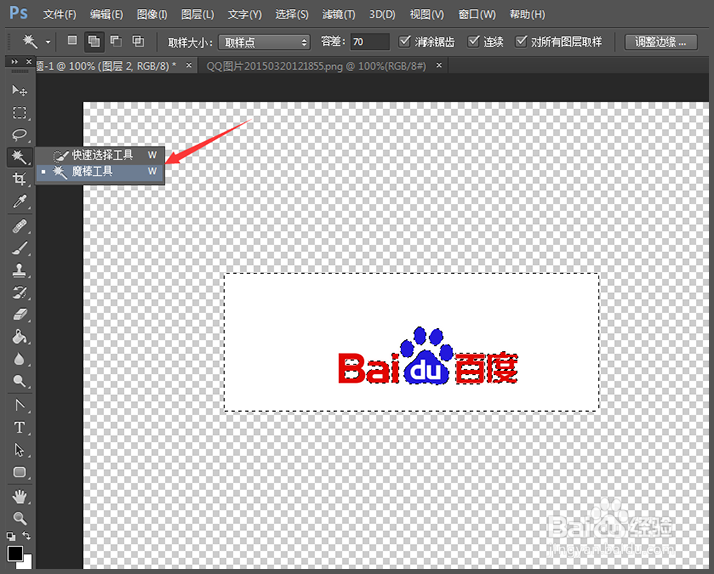Select the Rectangular Marquee tool
The image size is (714, 574).
[x=19, y=112]
